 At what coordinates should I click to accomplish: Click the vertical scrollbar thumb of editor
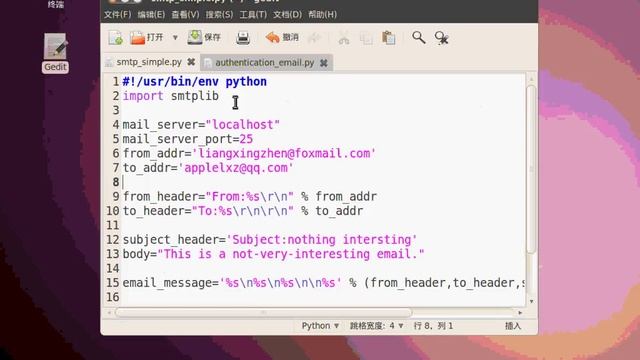pyautogui.click(x=531, y=169)
